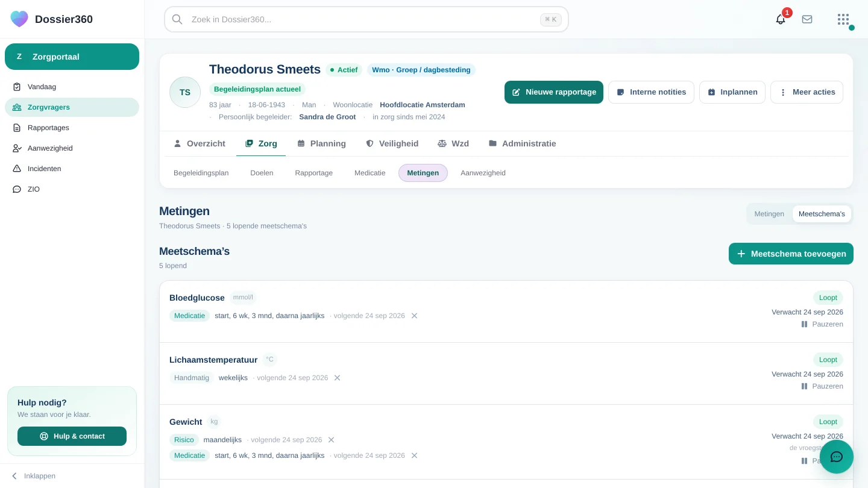The width and height of the screenshot is (868, 488).
Task: Click the Inplannen button
Action: click(732, 92)
